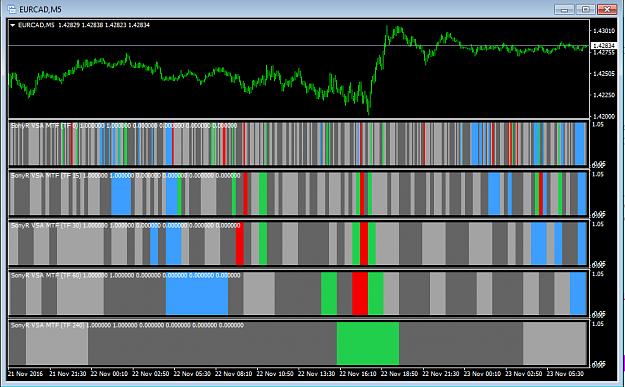Click the EURCAD,M5 title bar text
The height and width of the screenshot is (387, 625).
click(40, 9)
